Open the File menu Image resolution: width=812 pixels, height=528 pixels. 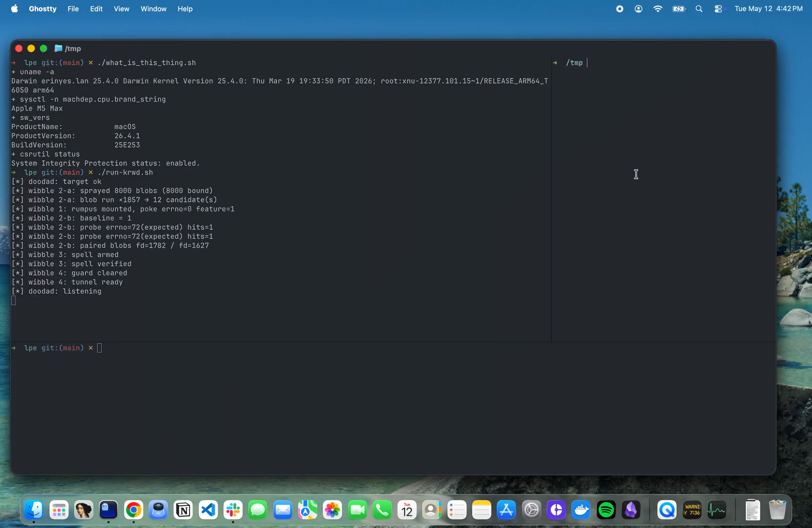point(73,9)
